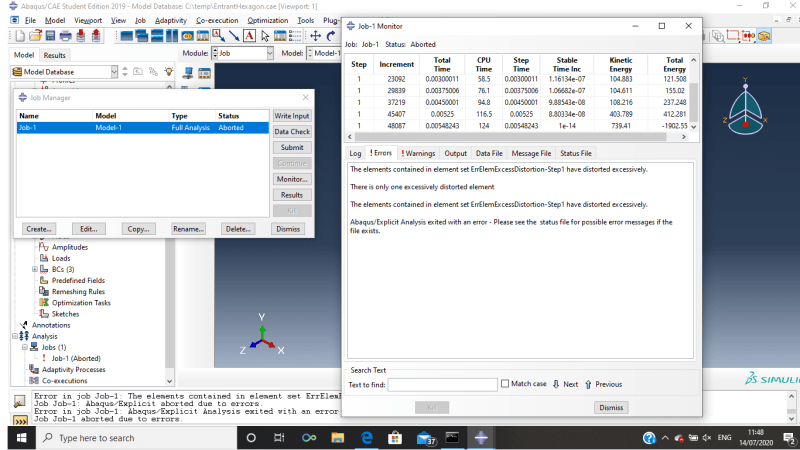This screenshot has height=450, width=800.
Task: Click the Create... button
Action: (39, 229)
